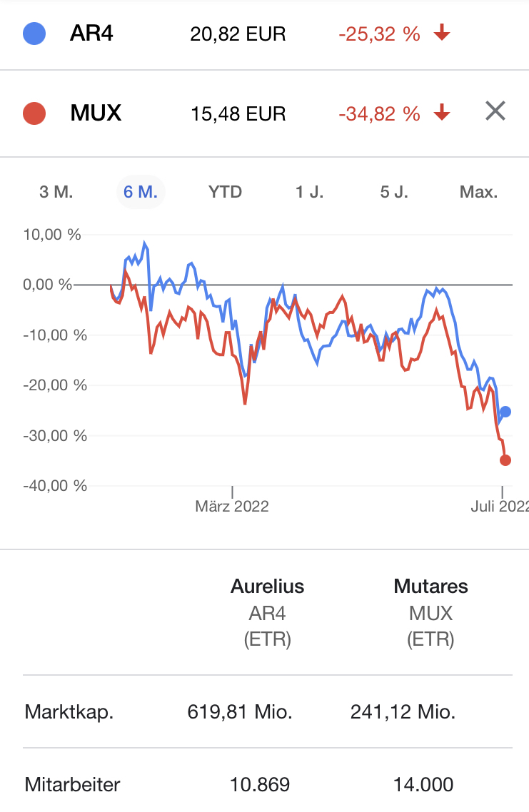Click the Juli 2022 axis label
This screenshot has height=812, width=529.
500,505
